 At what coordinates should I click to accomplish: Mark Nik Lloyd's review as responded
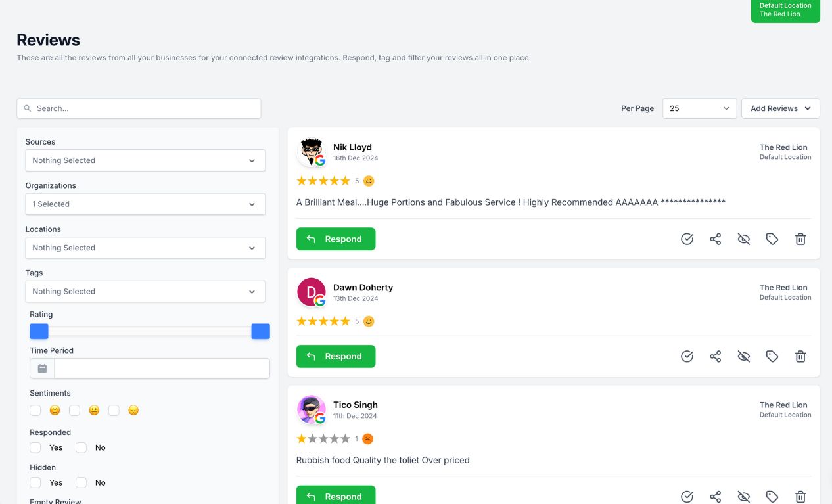pos(687,239)
